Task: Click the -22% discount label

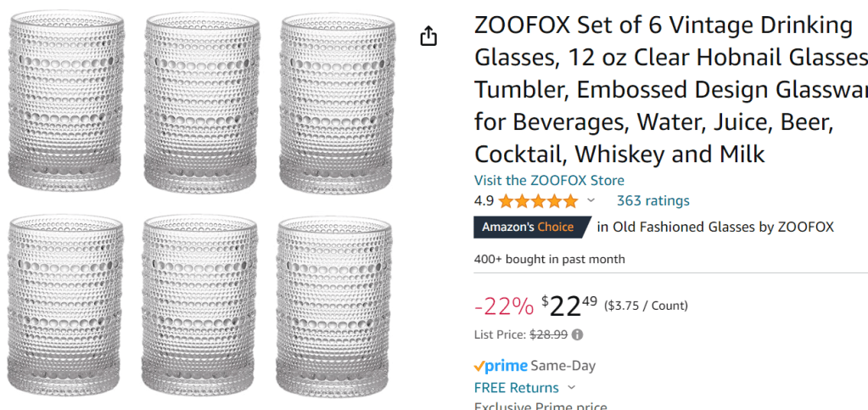Action: point(504,306)
